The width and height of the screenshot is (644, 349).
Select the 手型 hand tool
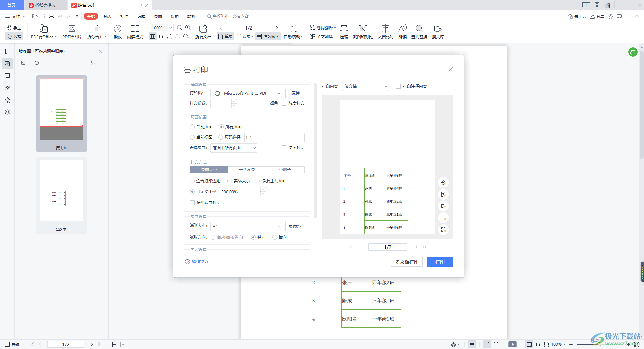(14, 28)
